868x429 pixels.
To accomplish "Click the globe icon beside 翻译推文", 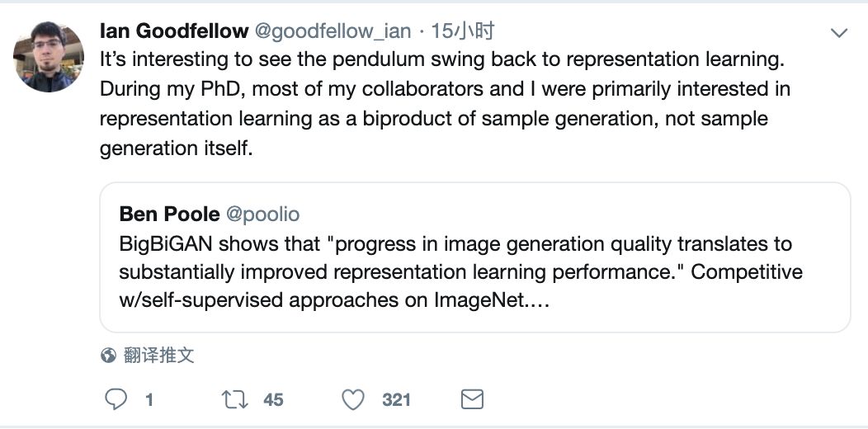I will (x=108, y=356).
